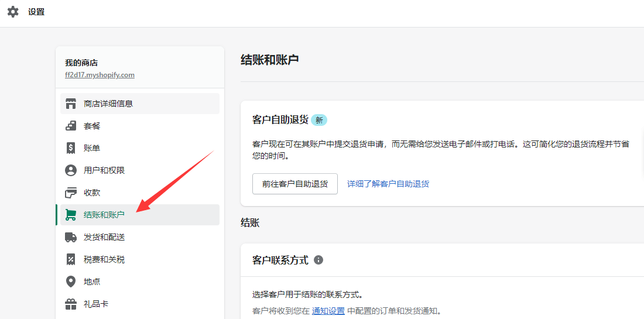Open the 套餐 settings page
The height and width of the screenshot is (319, 644).
coord(140,126)
